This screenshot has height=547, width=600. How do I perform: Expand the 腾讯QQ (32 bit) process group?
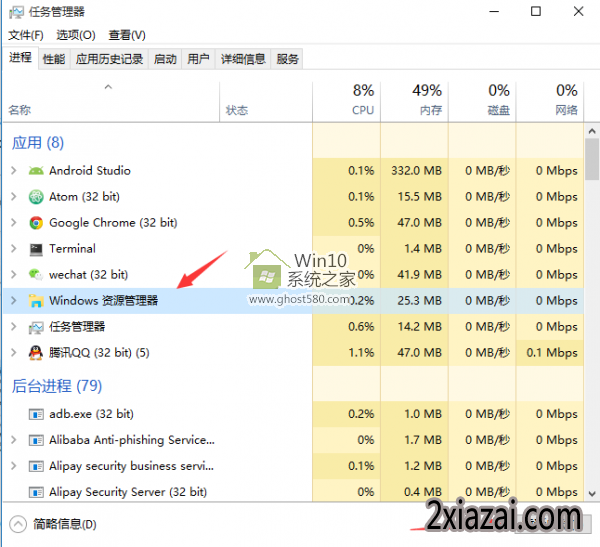[x=14, y=353]
